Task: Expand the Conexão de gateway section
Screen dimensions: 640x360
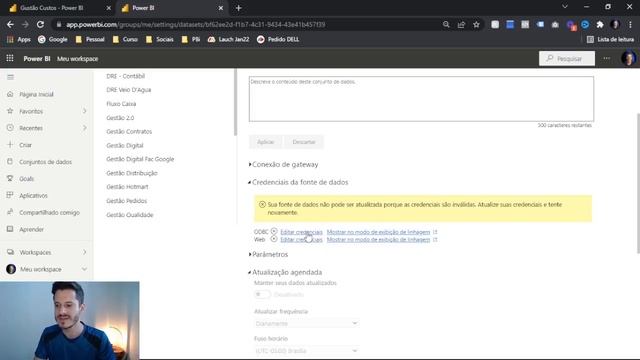Action: point(284,164)
